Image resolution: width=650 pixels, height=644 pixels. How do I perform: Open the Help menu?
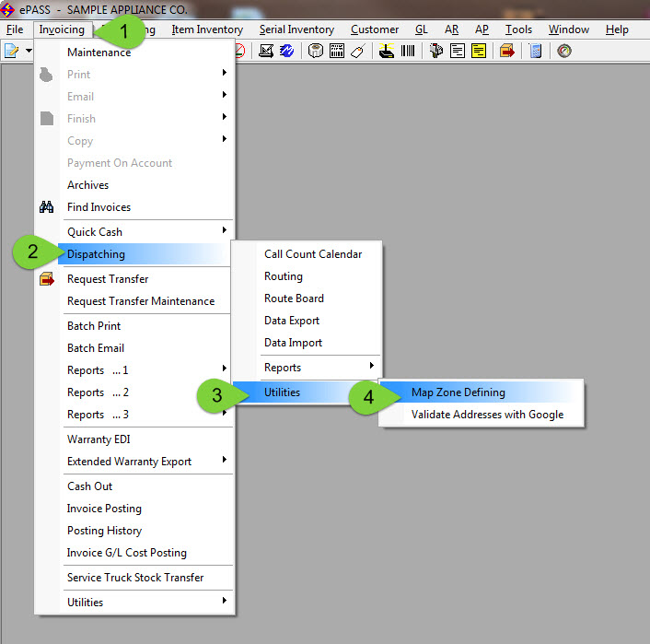tap(617, 29)
